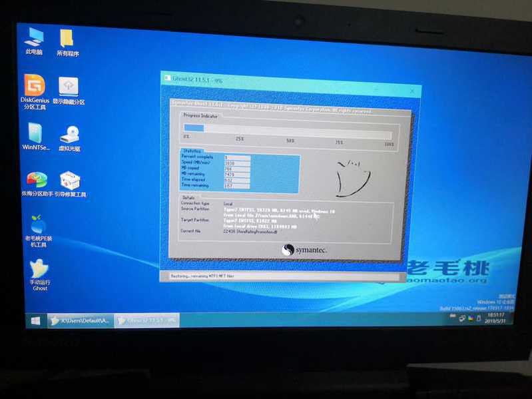
Task: Launch the 傲梅分区助手 desktop icon
Action: click(x=37, y=185)
